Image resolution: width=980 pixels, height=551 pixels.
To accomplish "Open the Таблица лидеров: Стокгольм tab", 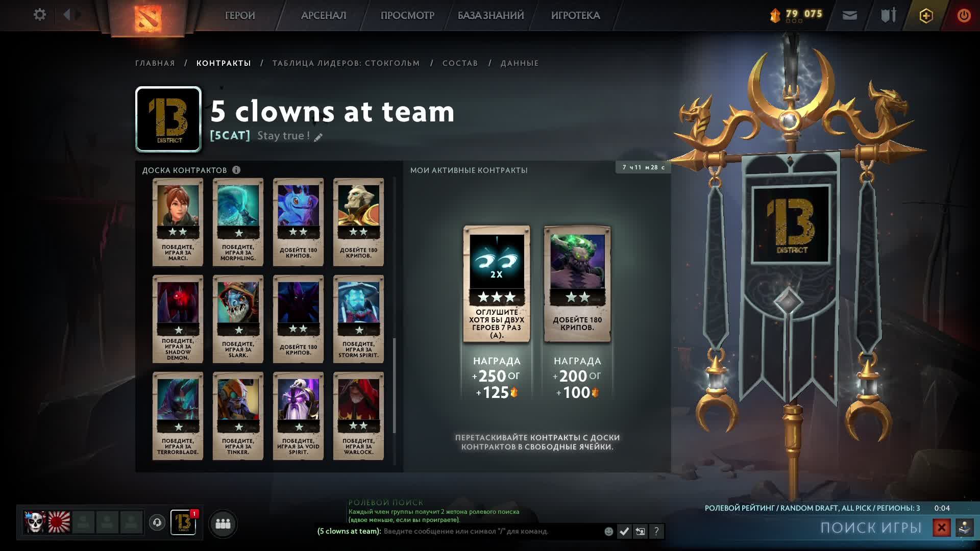I will (346, 63).
